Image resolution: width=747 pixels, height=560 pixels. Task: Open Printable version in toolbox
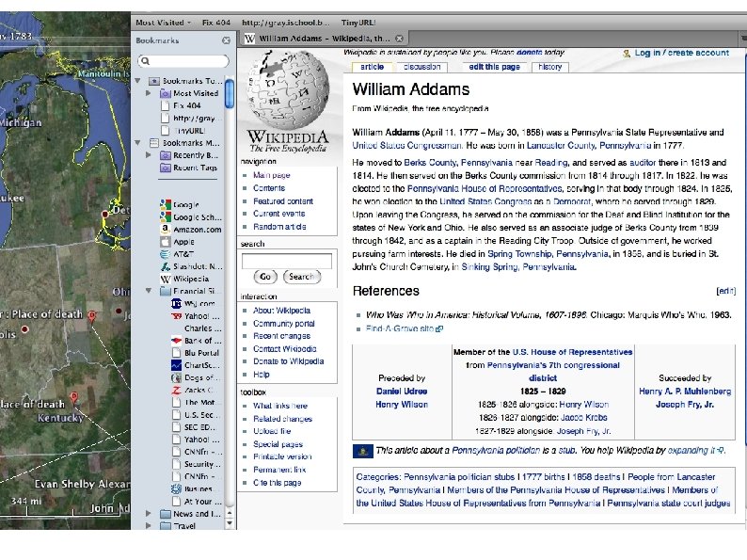282,456
